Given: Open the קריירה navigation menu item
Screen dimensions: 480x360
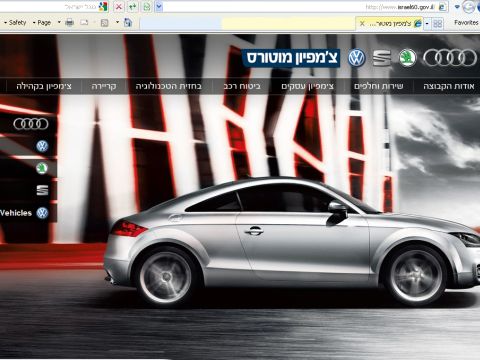Looking at the screenshot, I should [104, 86].
